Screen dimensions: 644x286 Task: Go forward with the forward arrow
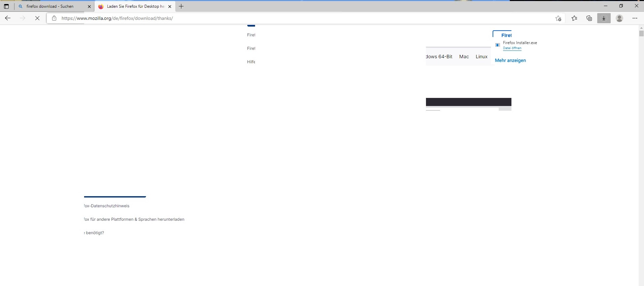pos(23,18)
